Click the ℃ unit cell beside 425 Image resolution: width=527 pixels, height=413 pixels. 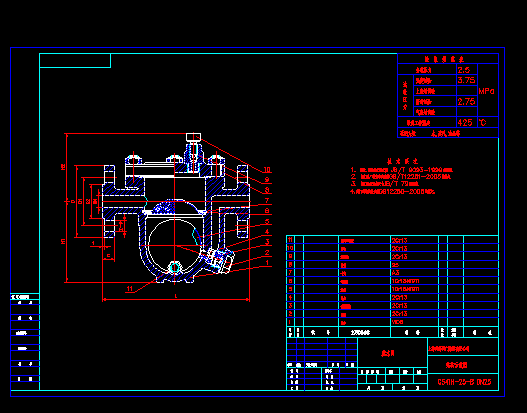click(x=483, y=123)
